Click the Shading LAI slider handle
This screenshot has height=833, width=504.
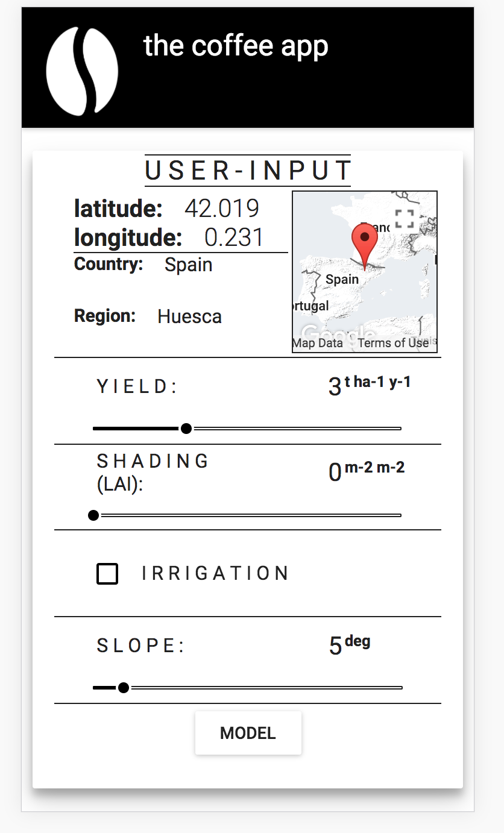93,515
